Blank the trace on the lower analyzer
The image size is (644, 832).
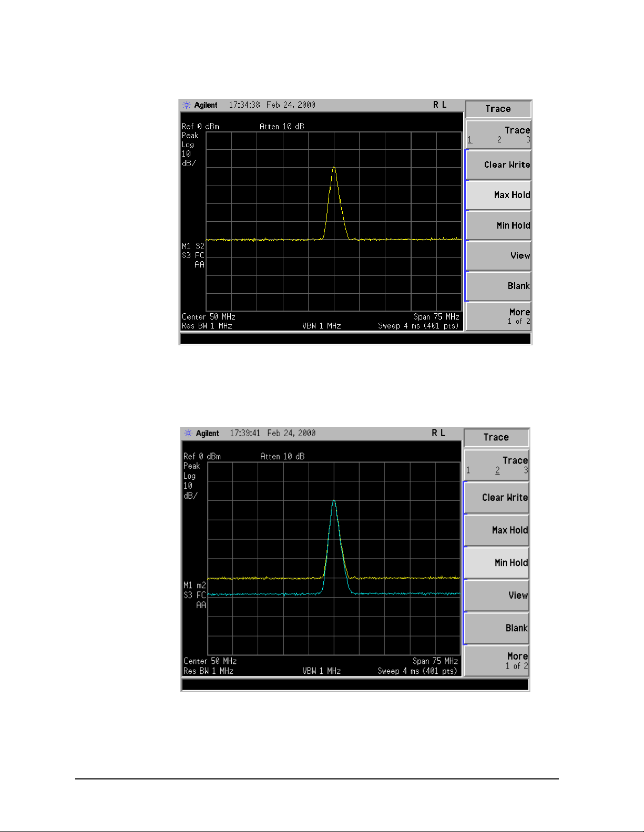pos(496,628)
